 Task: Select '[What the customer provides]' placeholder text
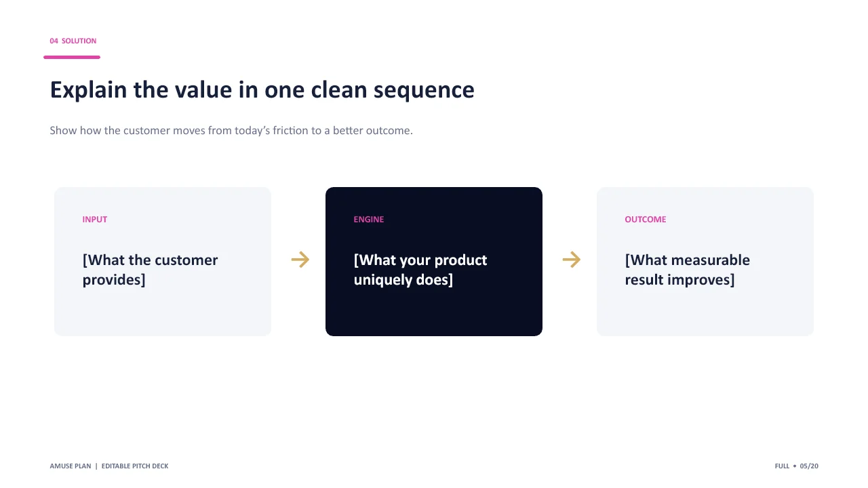pyautogui.click(x=150, y=270)
